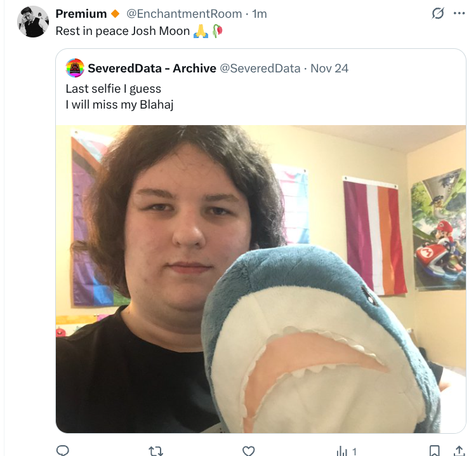Like the tweet with heart icon
Viewport: 476px width, 456px height.
click(x=249, y=450)
